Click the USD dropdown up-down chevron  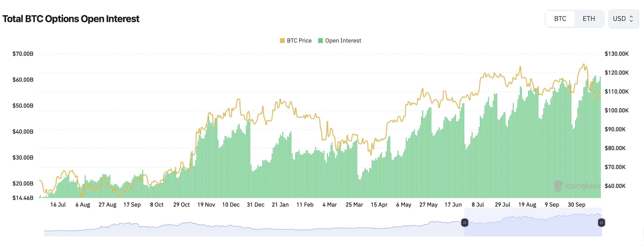click(631, 19)
